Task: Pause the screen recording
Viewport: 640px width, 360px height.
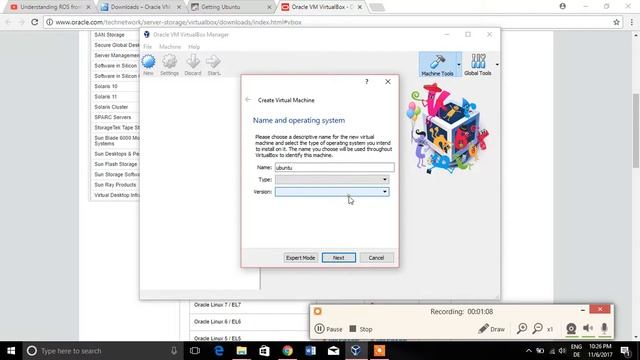Action: pyautogui.click(x=329, y=329)
